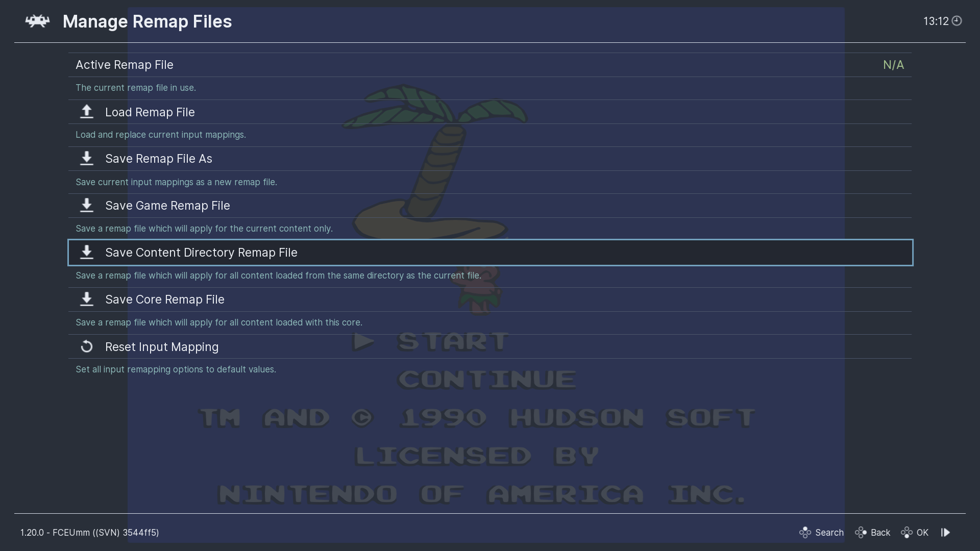The width and height of the screenshot is (980, 551).
Task: Activate Save Content Directory Remap File
Action: pyautogui.click(x=201, y=253)
